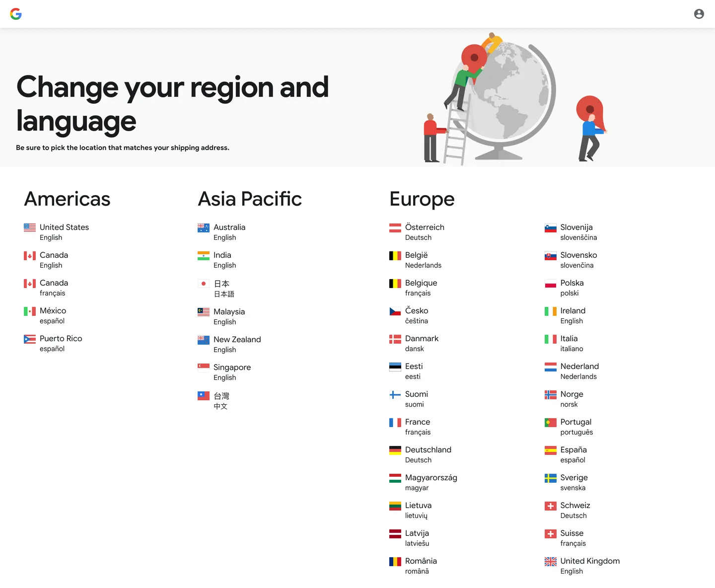Click the United Kingdom flag icon
The height and width of the screenshot is (588, 715).
[551, 562]
